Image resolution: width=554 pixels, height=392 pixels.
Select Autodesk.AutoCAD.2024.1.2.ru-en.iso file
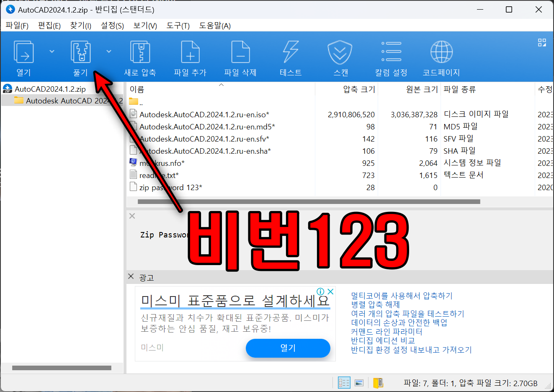[x=204, y=114]
